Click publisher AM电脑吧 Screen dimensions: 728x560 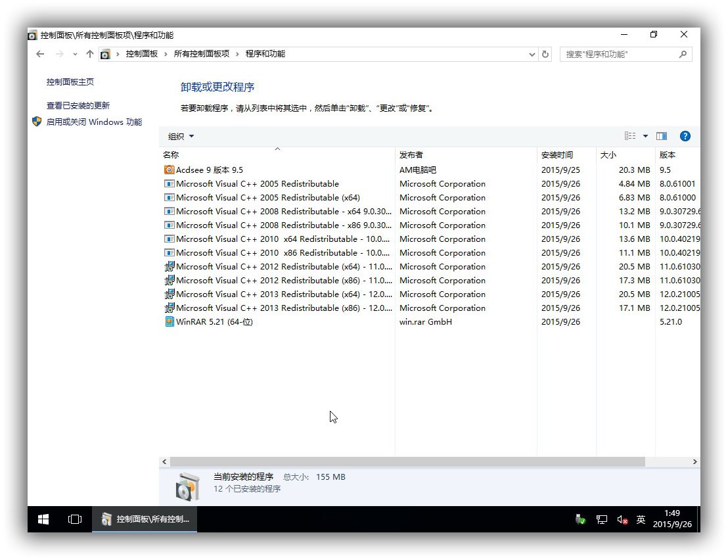(x=417, y=170)
